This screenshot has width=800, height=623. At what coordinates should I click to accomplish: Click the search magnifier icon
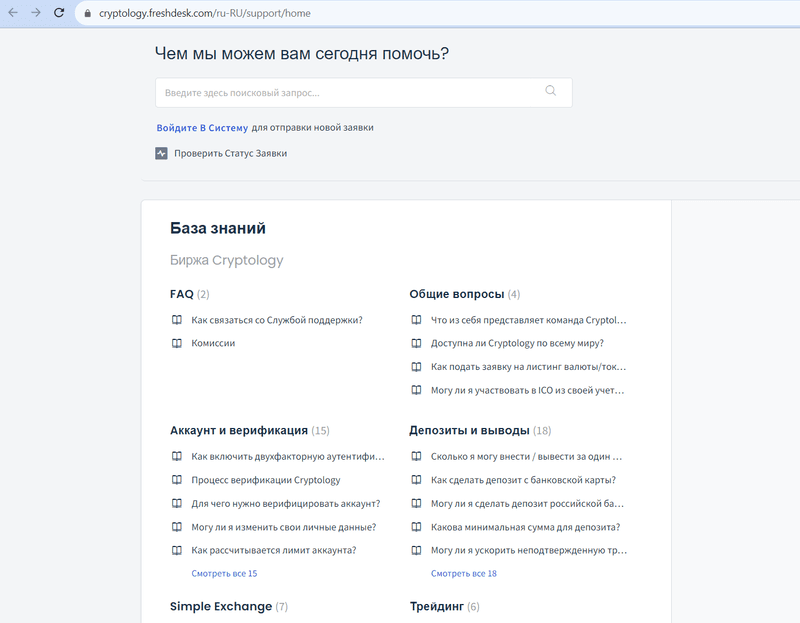coord(551,91)
